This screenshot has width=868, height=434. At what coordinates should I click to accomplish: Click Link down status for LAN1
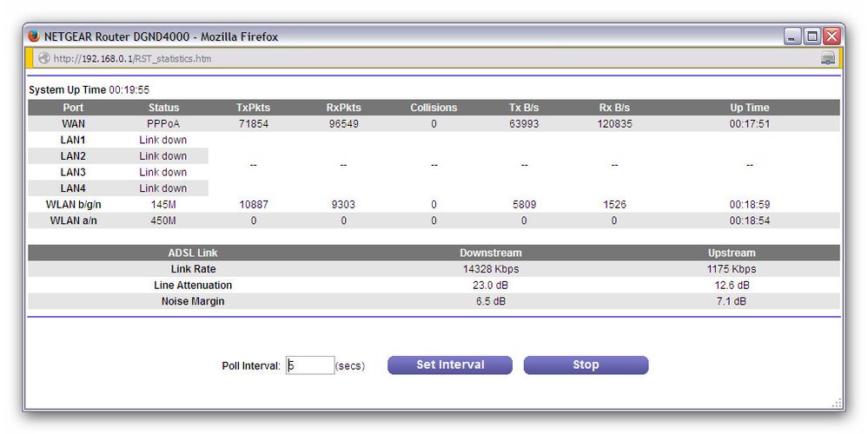pos(162,140)
